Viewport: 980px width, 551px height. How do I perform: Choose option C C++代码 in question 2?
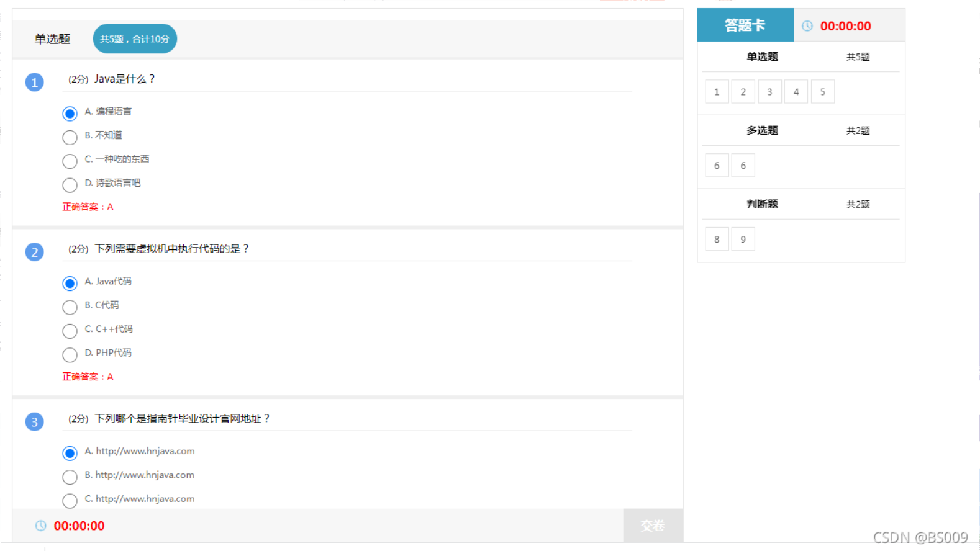70,331
